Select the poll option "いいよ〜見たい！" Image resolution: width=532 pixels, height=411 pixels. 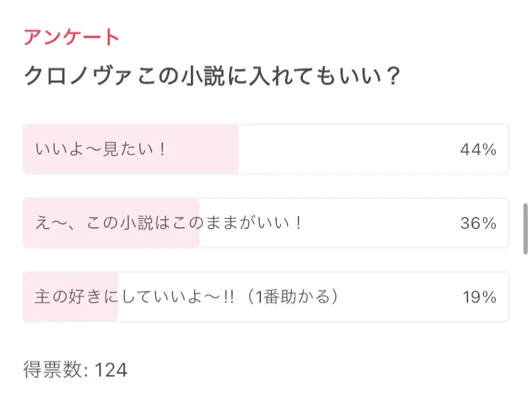coord(100,150)
